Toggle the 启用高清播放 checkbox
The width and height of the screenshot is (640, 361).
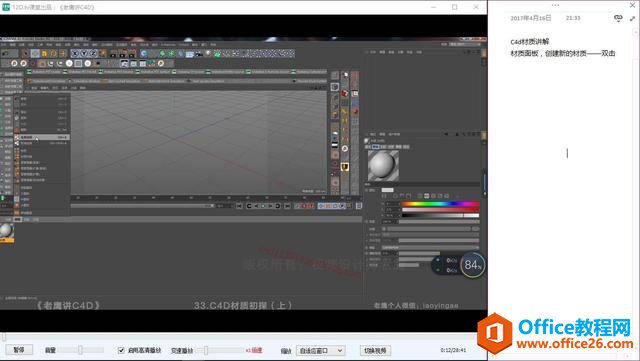(x=121, y=350)
